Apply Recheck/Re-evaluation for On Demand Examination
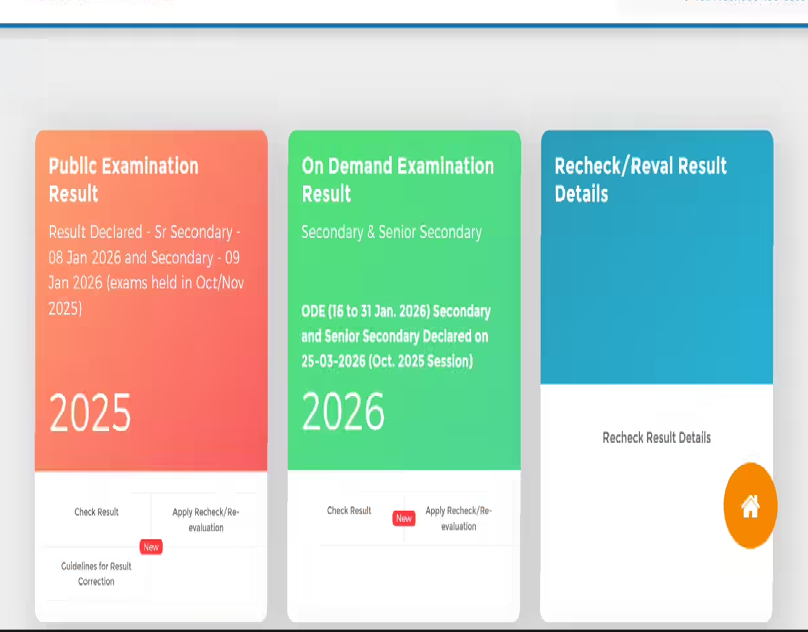This screenshot has width=808, height=632. tap(460, 517)
